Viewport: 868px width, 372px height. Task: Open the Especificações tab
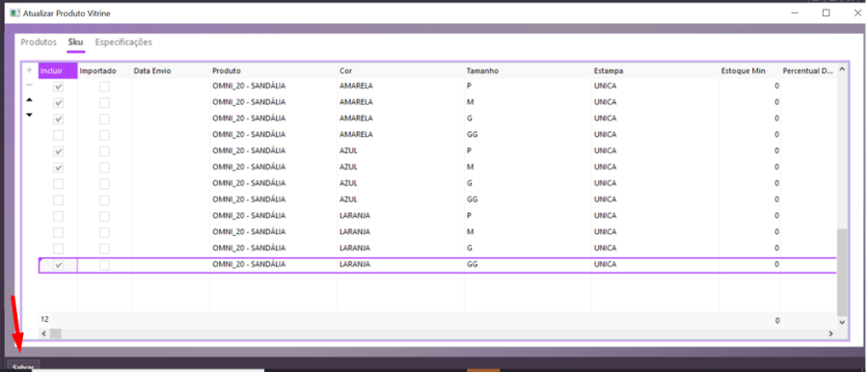123,42
